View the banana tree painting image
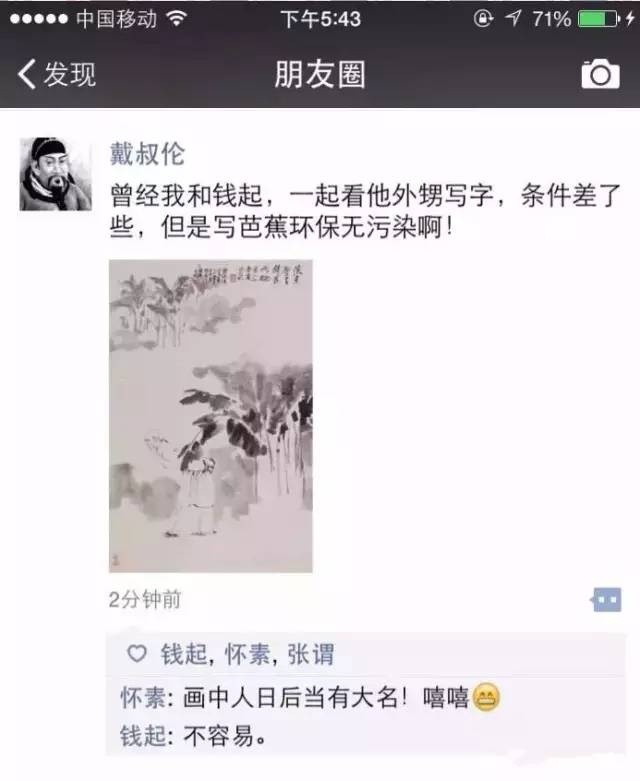Image resolution: width=640 pixels, height=781 pixels. click(211, 416)
